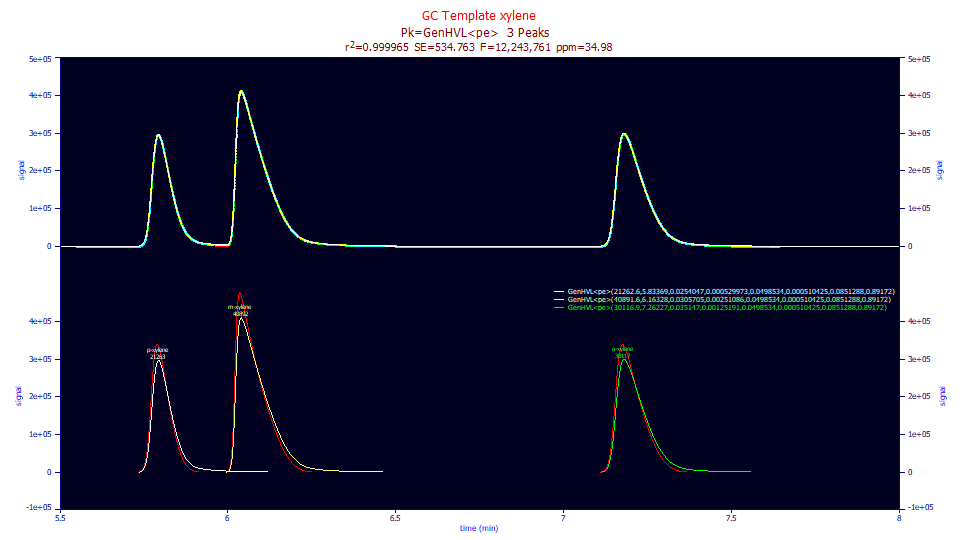This screenshot has width=960, height=540.
Task: Select the white GenHVL legend entry
Action: click(724, 291)
